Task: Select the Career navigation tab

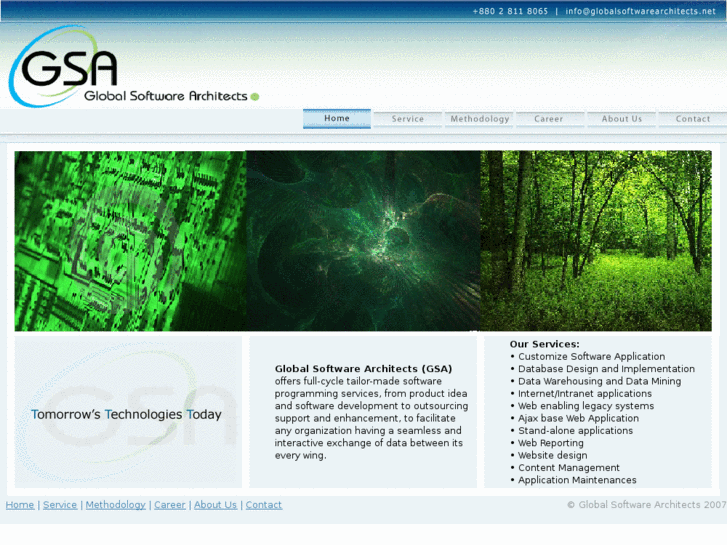Action: pos(548,119)
